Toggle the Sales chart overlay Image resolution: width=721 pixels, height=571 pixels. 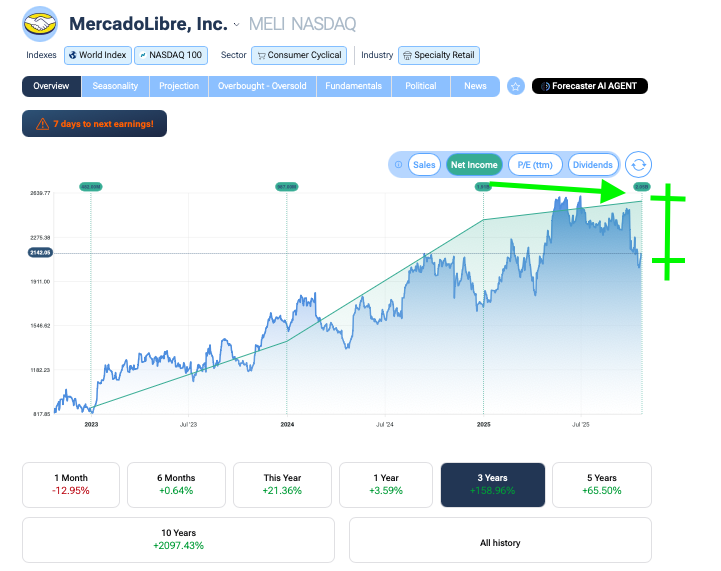point(424,165)
